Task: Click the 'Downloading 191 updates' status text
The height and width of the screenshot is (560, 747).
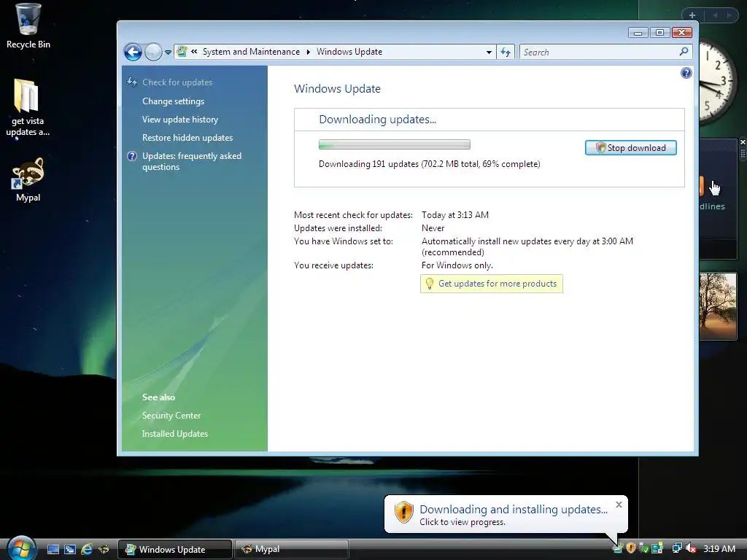Action: (x=429, y=164)
